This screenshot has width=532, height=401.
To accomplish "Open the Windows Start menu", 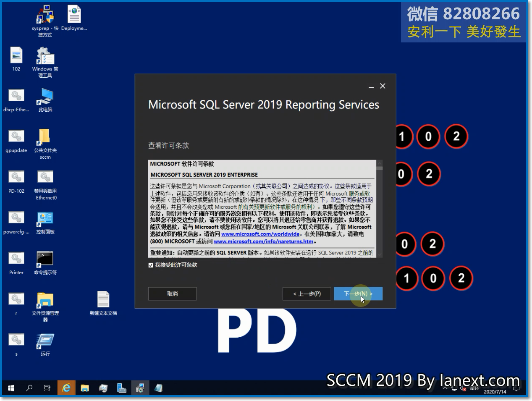I will (11, 388).
